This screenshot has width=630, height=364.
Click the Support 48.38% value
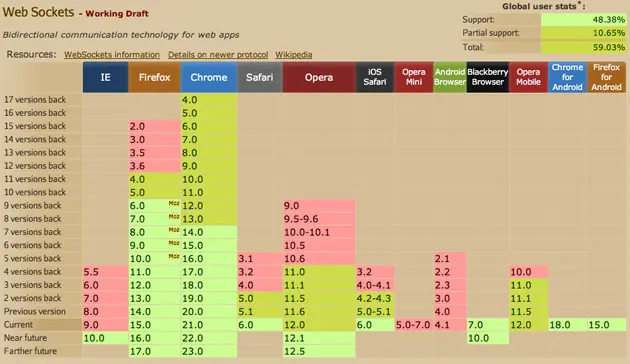click(583, 19)
